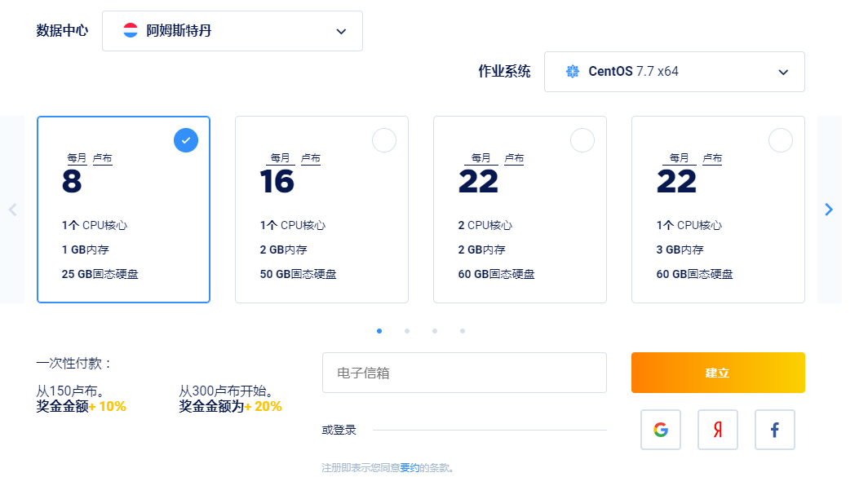Click the 3 GB内存 text
This screenshot has height=477, width=868.
(x=680, y=250)
